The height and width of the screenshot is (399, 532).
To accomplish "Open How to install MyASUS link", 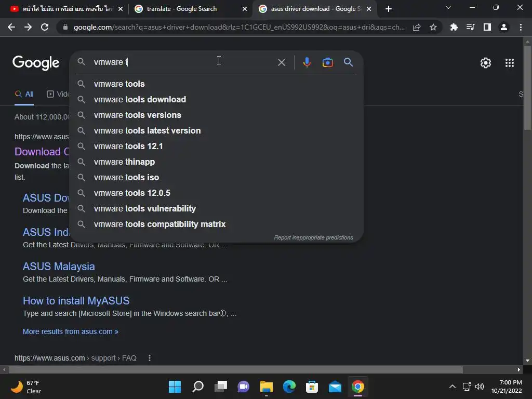I will pyautogui.click(x=76, y=301).
